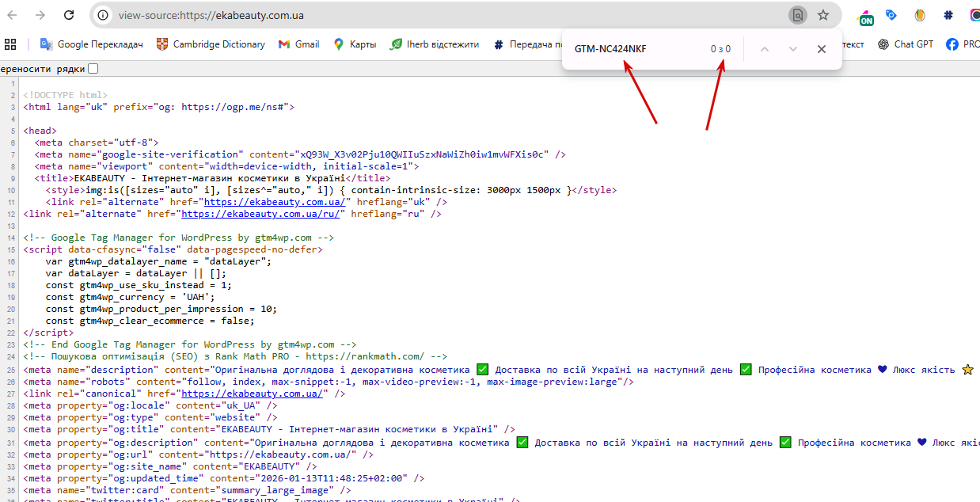Click the og:locale uk_UA meta line

coord(150,405)
